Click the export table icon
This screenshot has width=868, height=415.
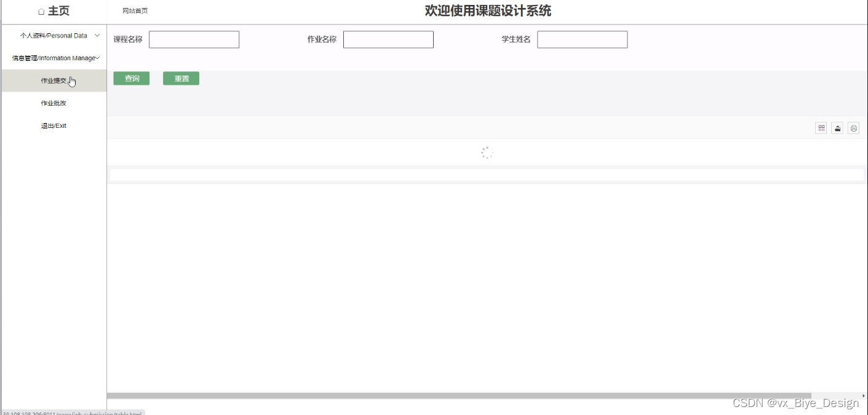point(837,128)
